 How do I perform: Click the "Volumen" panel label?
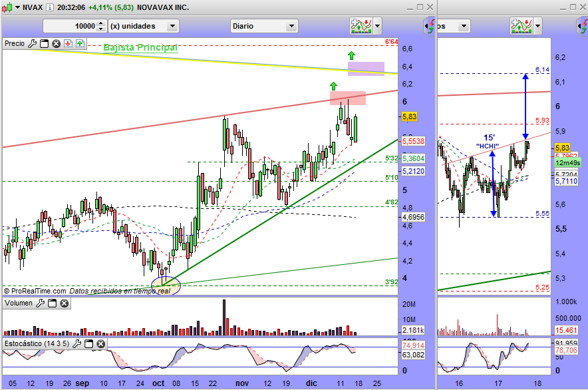pos(19,303)
